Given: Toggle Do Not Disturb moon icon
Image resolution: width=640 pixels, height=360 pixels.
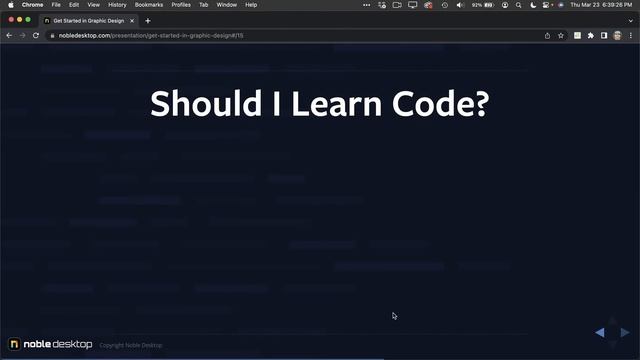Looking at the screenshot, I should click(x=533, y=5).
